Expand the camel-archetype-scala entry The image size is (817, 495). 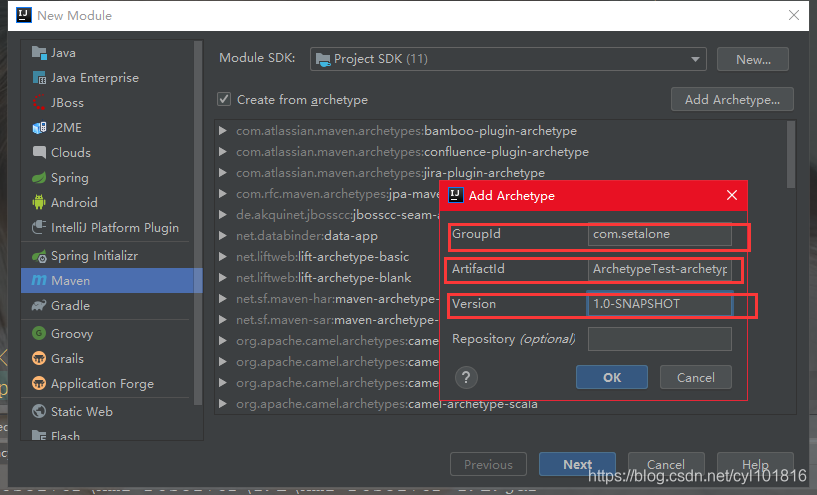pyautogui.click(x=223, y=403)
